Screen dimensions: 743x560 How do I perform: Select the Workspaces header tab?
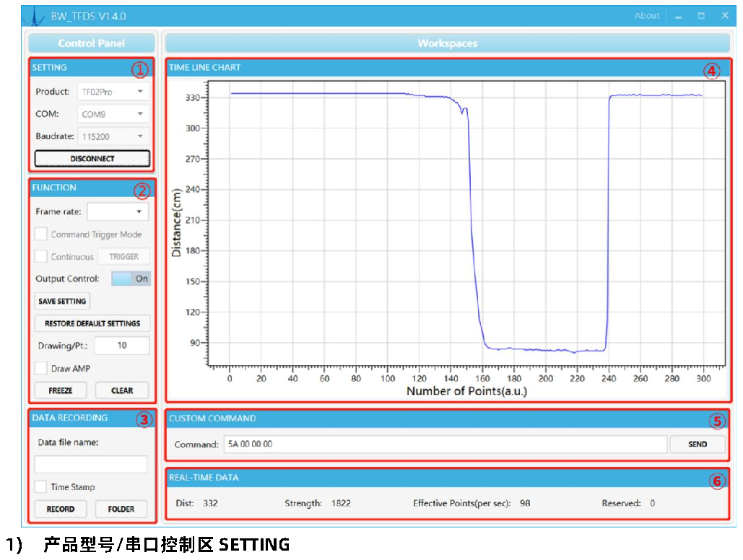coord(448,43)
